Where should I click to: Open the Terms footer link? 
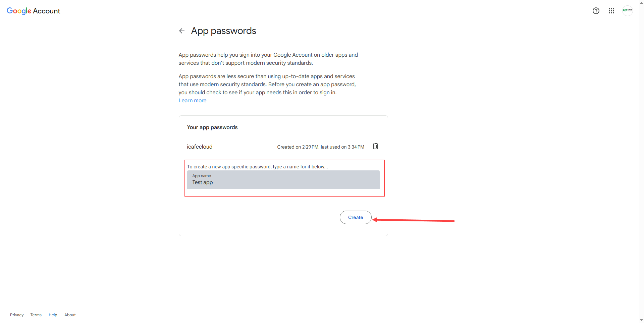tap(36, 315)
